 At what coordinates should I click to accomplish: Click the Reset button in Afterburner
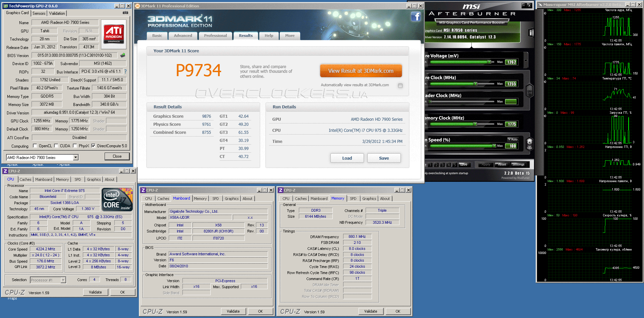tap(502, 165)
